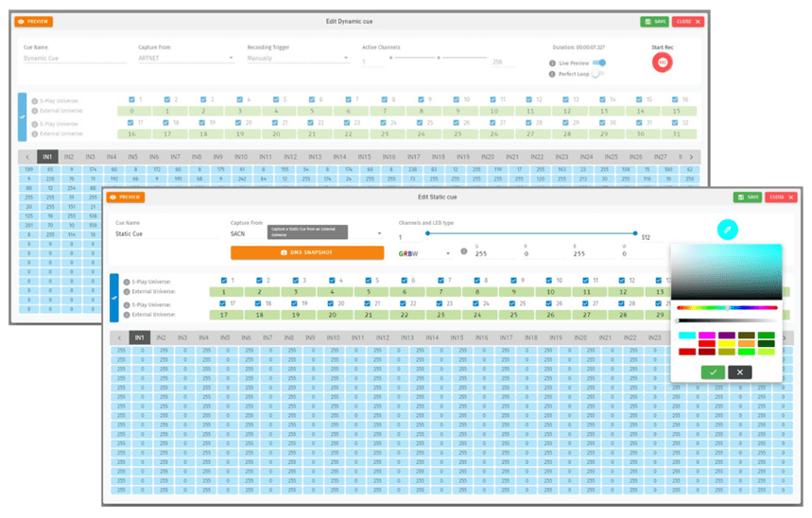Open Capture From ARTNET dropdown in Dynamic cue

[186, 58]
